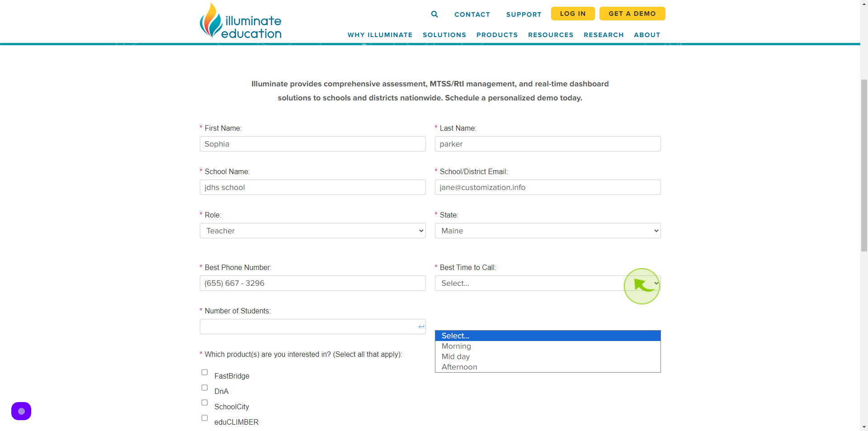Viewport: 868px width, 431px height.
Task: Open the Products menu
Action: pyautogui.click(x=497, y=35)
